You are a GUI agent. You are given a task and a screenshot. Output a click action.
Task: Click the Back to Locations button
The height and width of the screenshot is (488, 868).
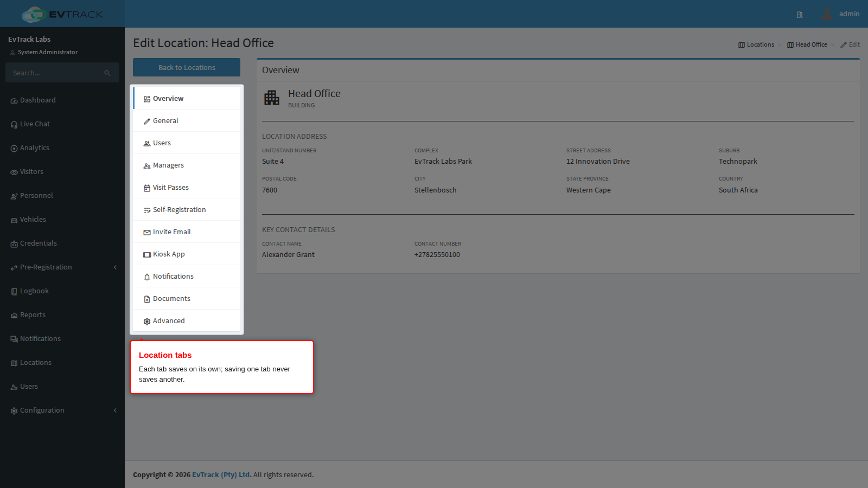tap(187, 67)
